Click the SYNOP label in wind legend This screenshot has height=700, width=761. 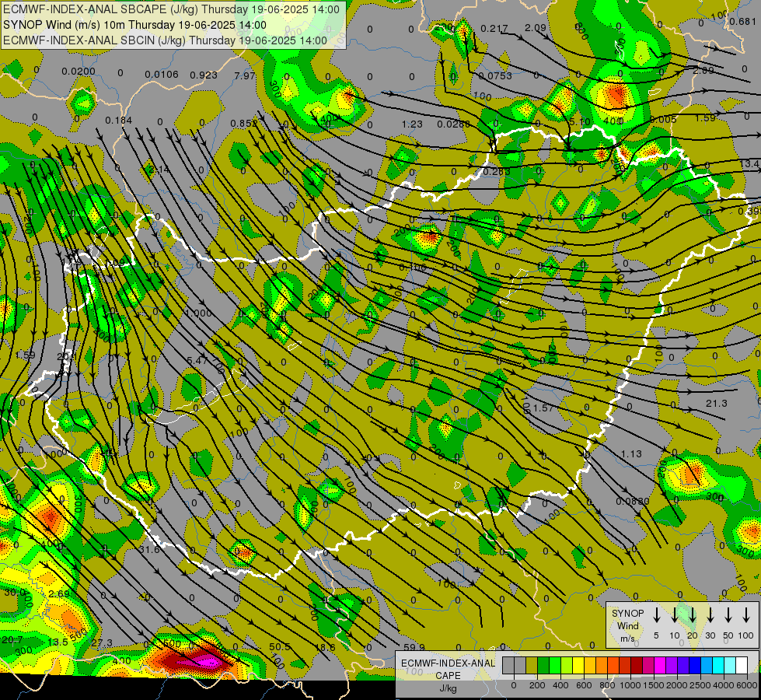627,613
